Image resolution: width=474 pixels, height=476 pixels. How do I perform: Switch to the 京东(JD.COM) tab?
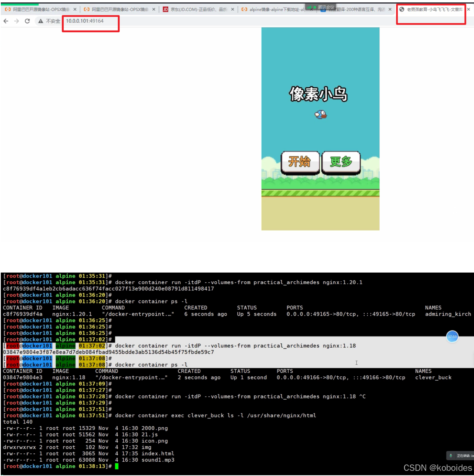coord(198,10)
